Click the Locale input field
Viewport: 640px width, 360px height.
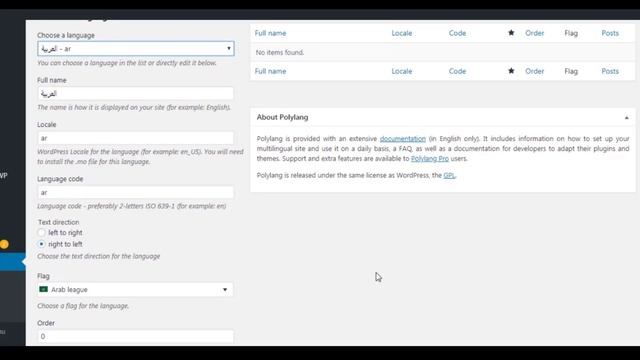click(x=136, y=138)
